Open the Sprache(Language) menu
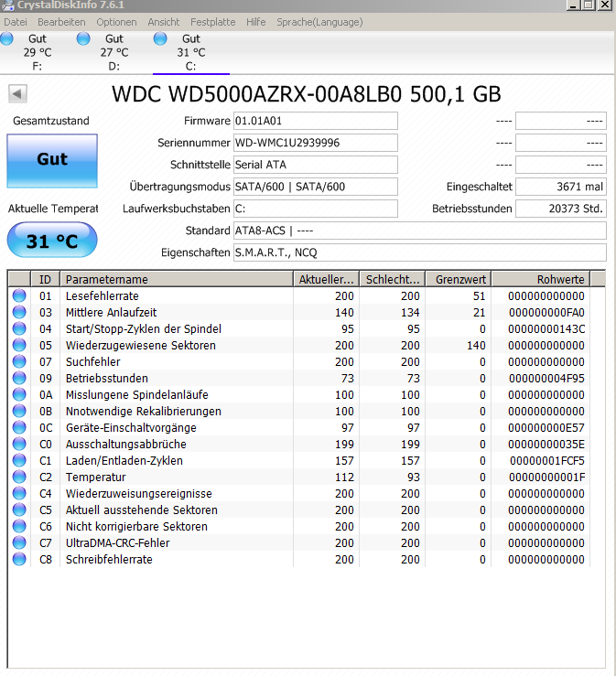Image resolution: width=616 pixels, height=676 pixels. pyautogui.click(x=319, y=22)
